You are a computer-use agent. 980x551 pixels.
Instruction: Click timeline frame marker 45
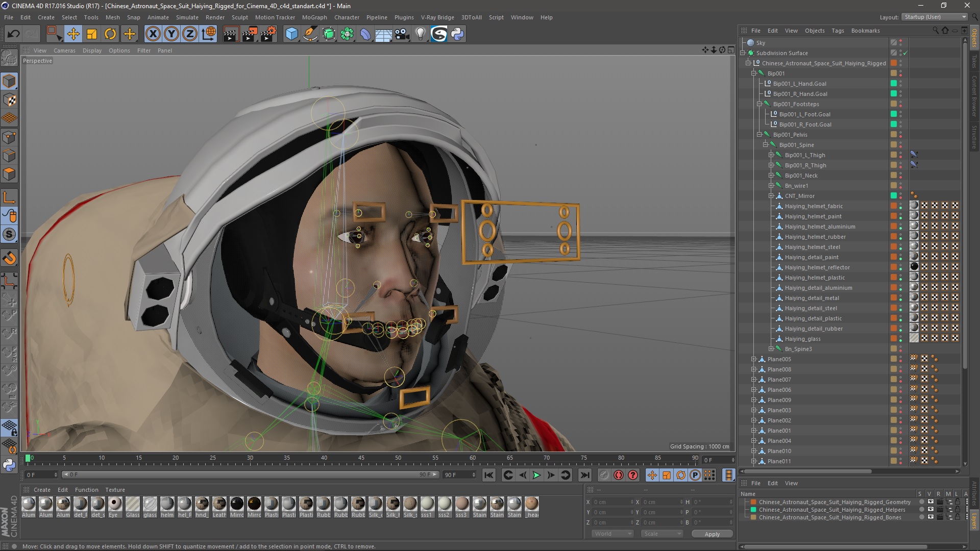(x=361, y=458)
